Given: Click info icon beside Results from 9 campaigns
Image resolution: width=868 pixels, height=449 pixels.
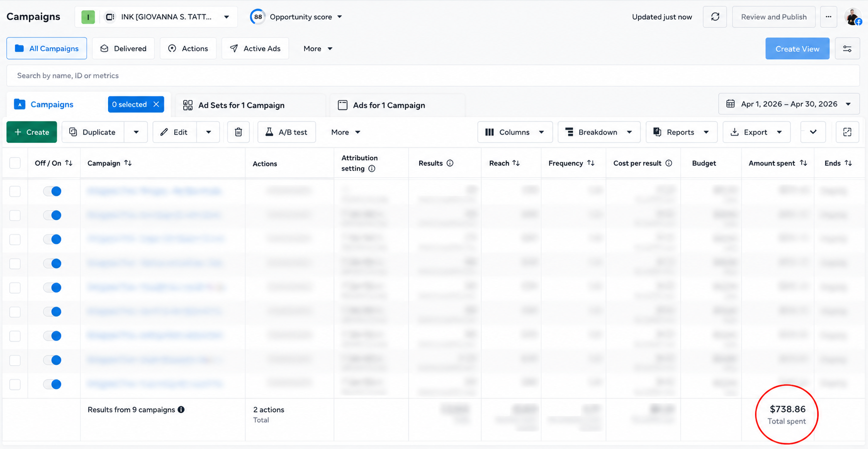Looking at the screenshot, I should coord(181,410).
